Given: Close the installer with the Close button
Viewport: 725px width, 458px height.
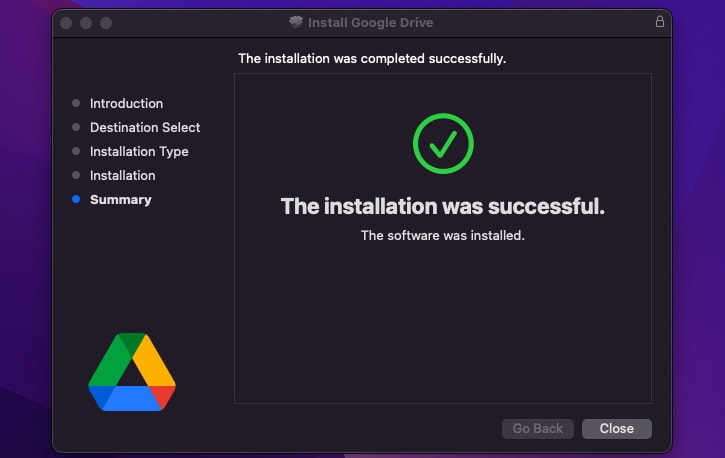Looking at the screenshot, I should point(617,429).
